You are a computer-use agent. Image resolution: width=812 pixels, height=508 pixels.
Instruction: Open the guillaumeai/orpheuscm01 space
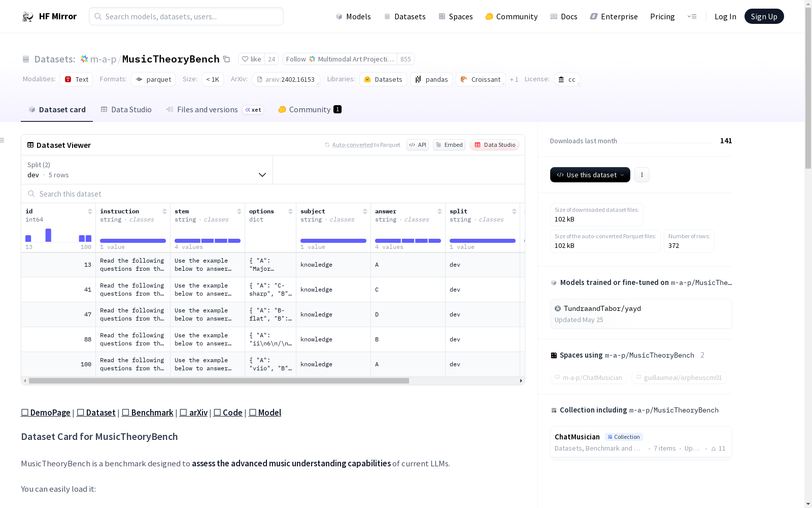(679, 378)
